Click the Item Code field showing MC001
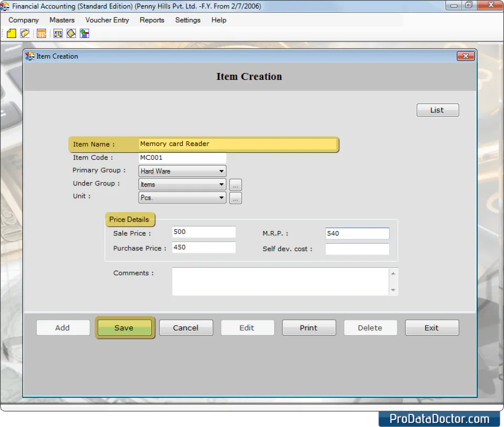504x427 pixels. [x=183, y=158]
